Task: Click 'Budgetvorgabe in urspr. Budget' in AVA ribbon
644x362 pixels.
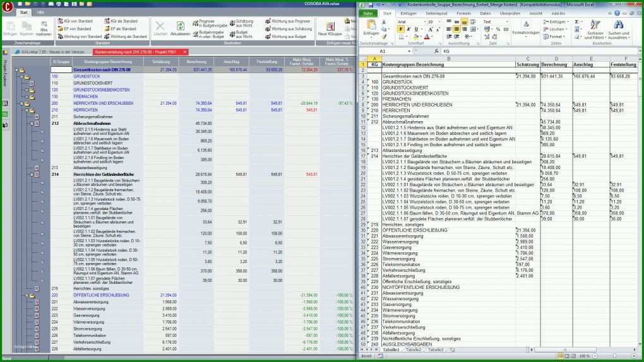Action: [210, 35]
